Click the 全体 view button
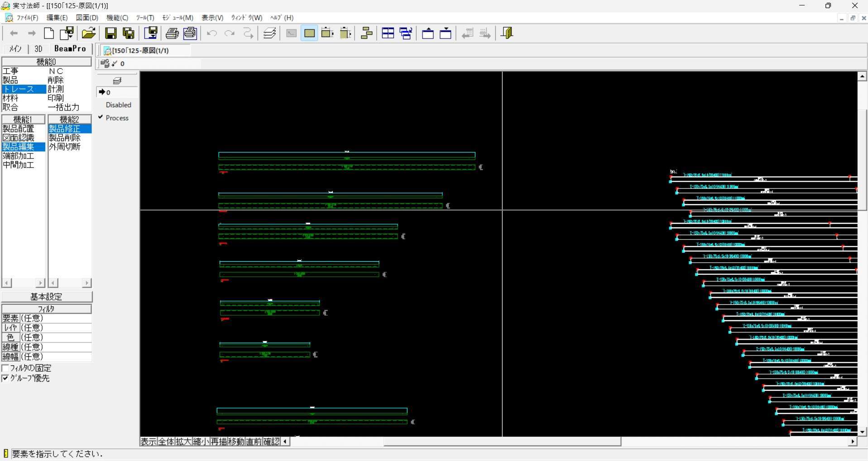 click(166, 442)
